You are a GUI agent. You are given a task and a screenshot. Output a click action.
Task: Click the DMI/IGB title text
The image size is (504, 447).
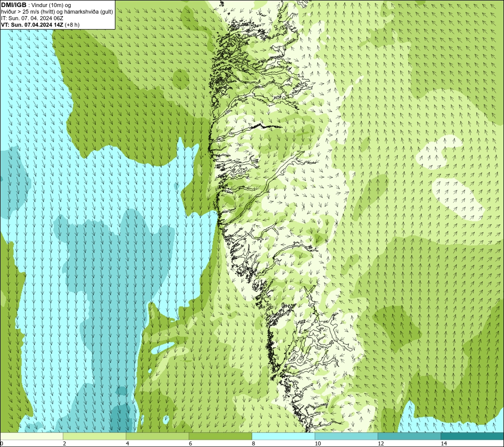pos(14,5)
